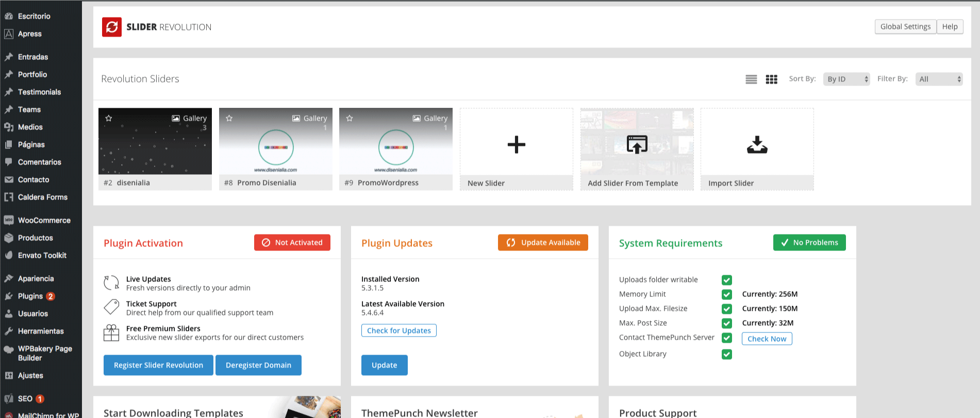Click the Escritorio dashboard icon in sidebar
The height and width of the screenshot is (418, 980).
point(9,16)
